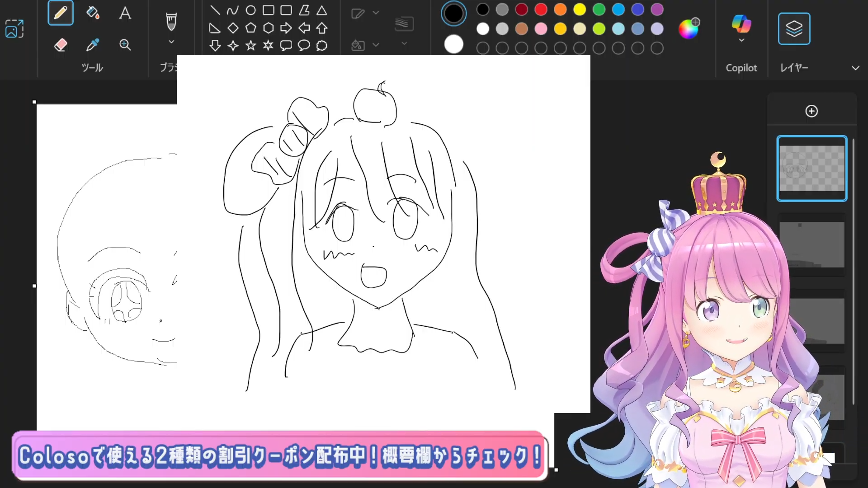This screenshot has height=488, width=868.
Task: Activate the Color picker eyedropper
Action: tap(93, 45)
